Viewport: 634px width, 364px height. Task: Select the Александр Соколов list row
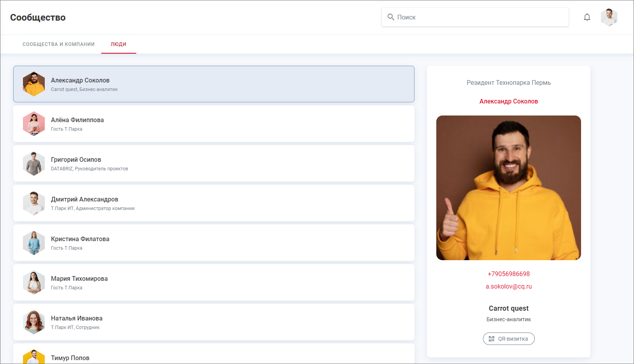(x=214, y=84)
